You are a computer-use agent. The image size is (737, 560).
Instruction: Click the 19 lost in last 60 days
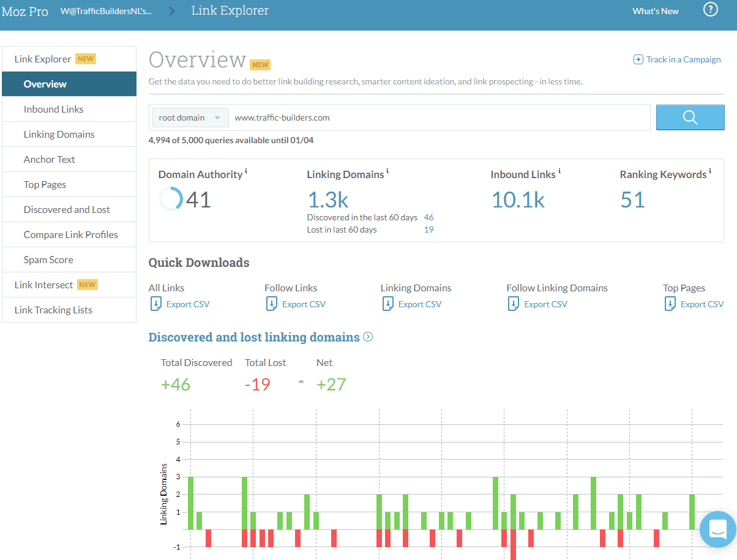(428, 230)
